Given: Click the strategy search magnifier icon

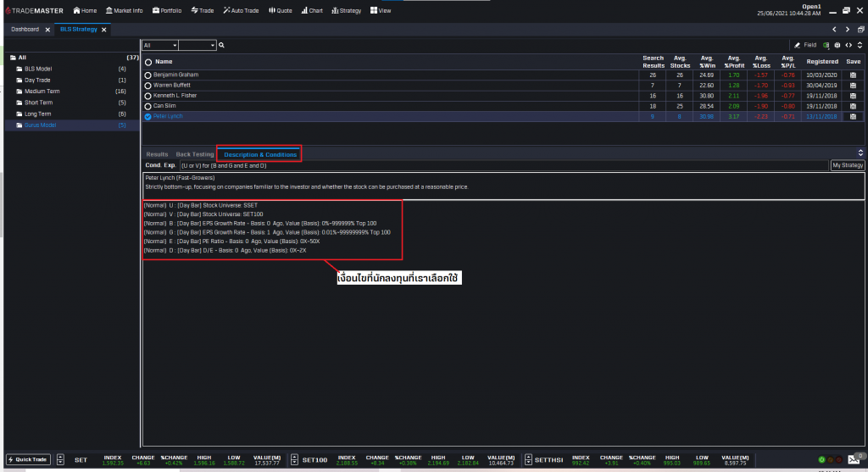Looking at the screenshot, I should (221, 46).
